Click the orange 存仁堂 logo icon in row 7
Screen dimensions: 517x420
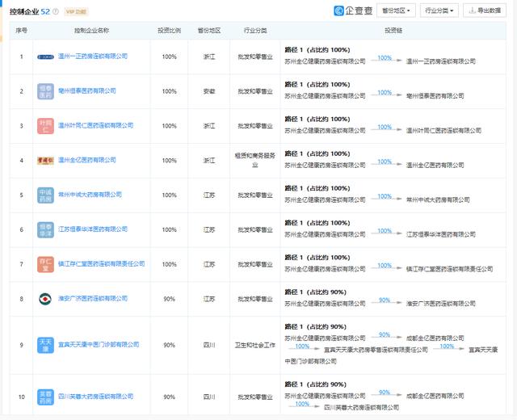45,264
